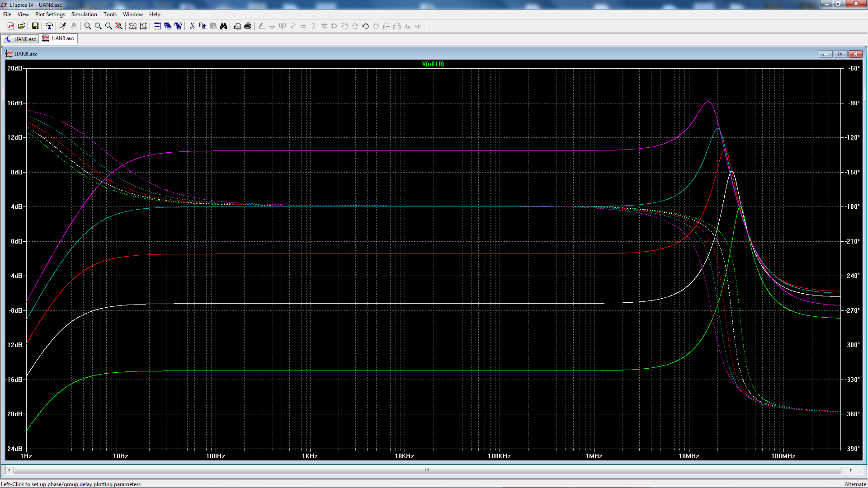Screen dimensions: 868x488
Task: Click the Control Panel hammer icon
Action: 49,26
